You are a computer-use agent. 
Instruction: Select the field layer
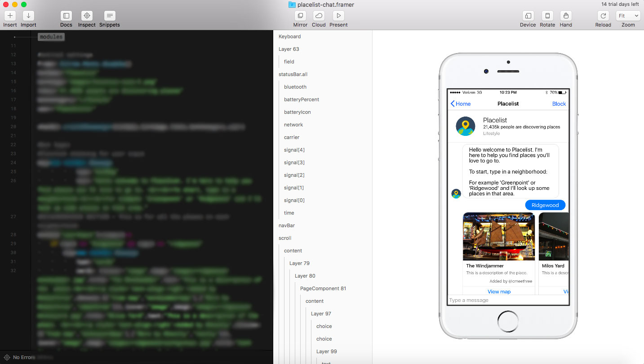(x=289, y=62)
